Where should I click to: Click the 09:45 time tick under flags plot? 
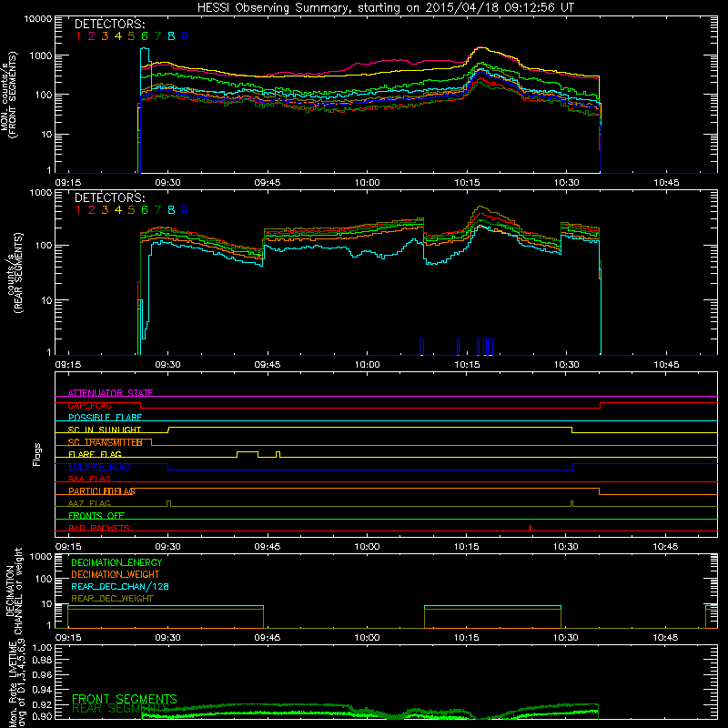click(268, 547)
